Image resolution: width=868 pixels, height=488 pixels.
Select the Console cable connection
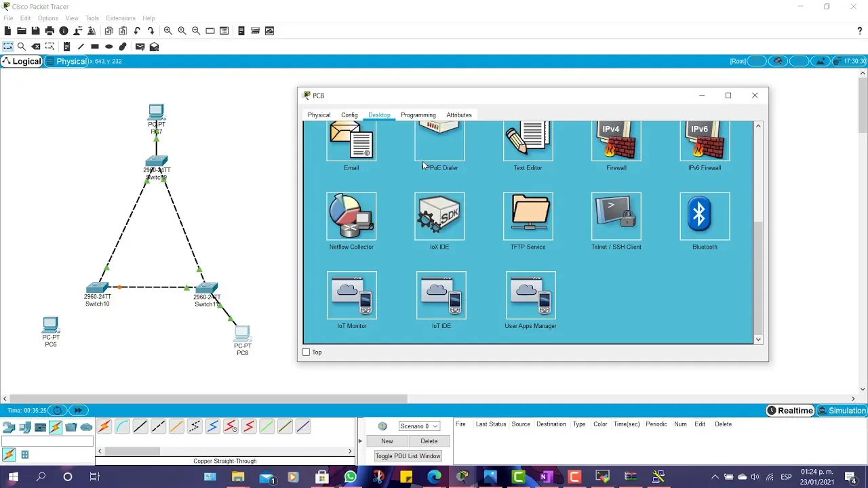click(122, 426)
